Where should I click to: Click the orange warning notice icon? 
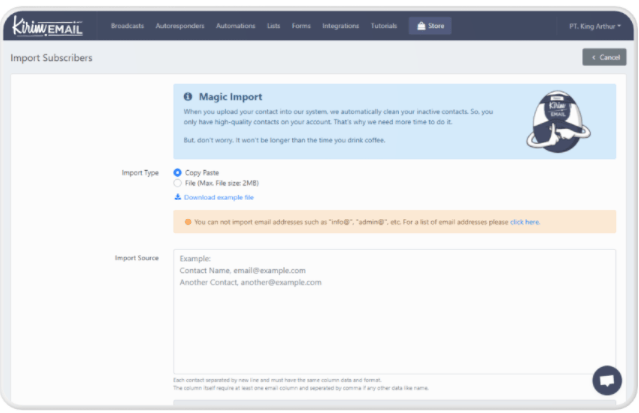187,221
